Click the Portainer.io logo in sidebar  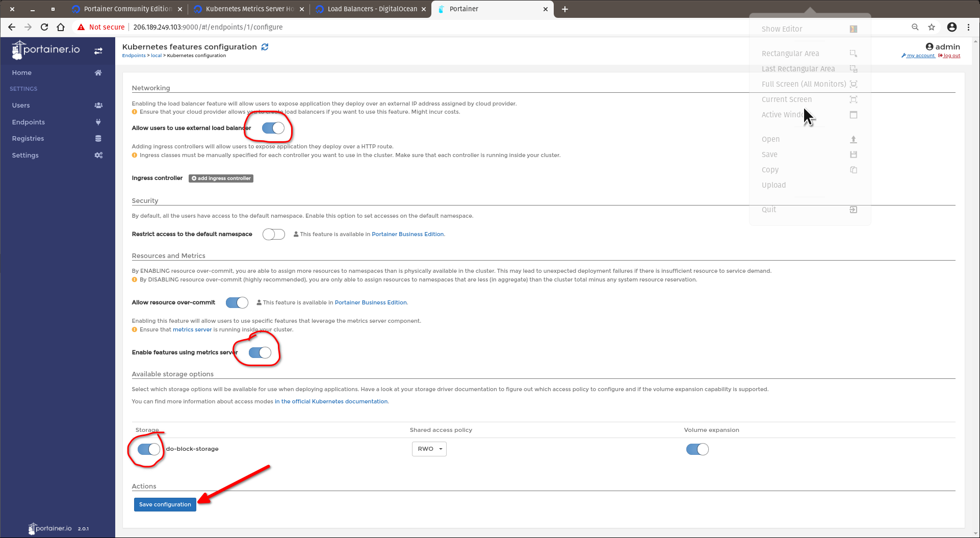46,50
